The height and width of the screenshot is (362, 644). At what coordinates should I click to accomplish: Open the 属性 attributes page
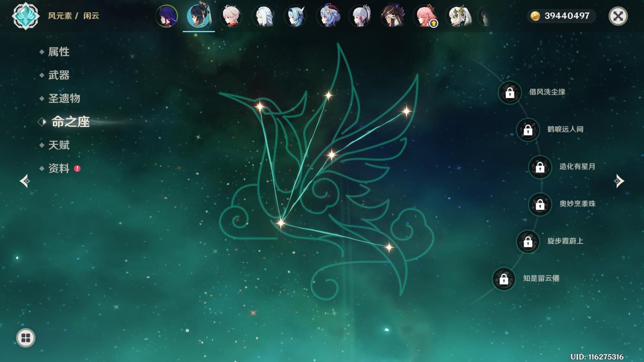point(59,51)
